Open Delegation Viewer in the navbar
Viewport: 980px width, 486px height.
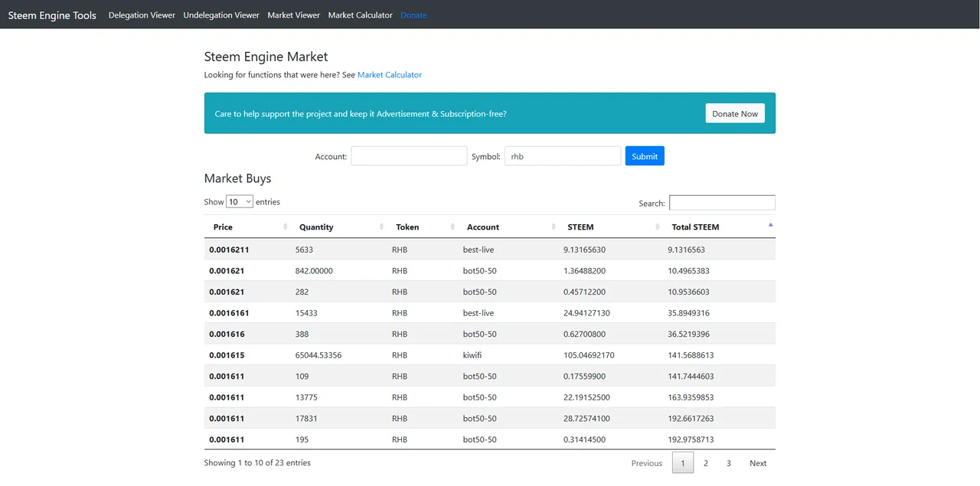click(142, 15)
